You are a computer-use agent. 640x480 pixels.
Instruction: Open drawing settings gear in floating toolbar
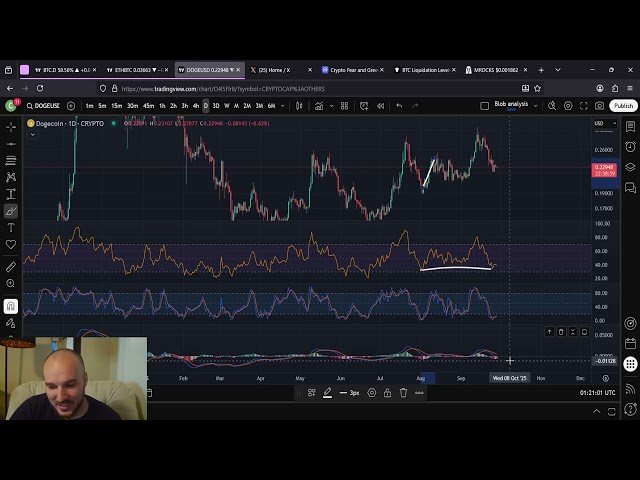click(x=372, y=393)
